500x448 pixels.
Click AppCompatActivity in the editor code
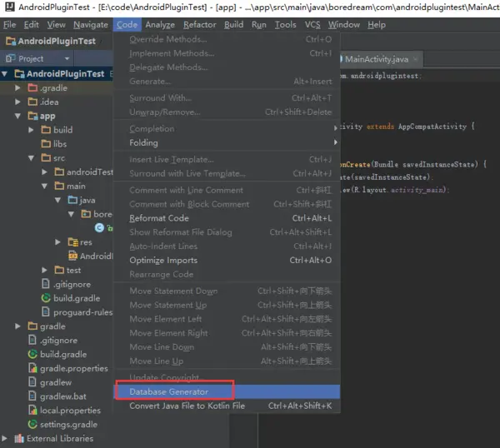click(432, 127)
